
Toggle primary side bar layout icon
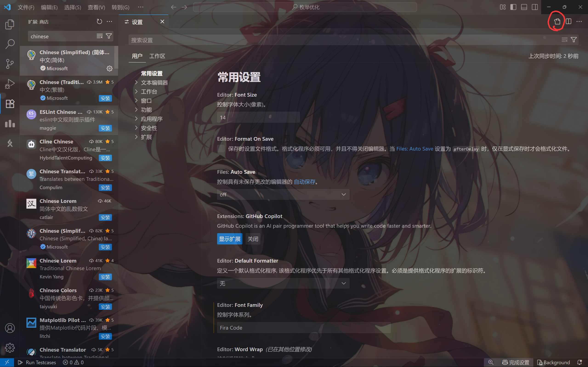point(513,7)
